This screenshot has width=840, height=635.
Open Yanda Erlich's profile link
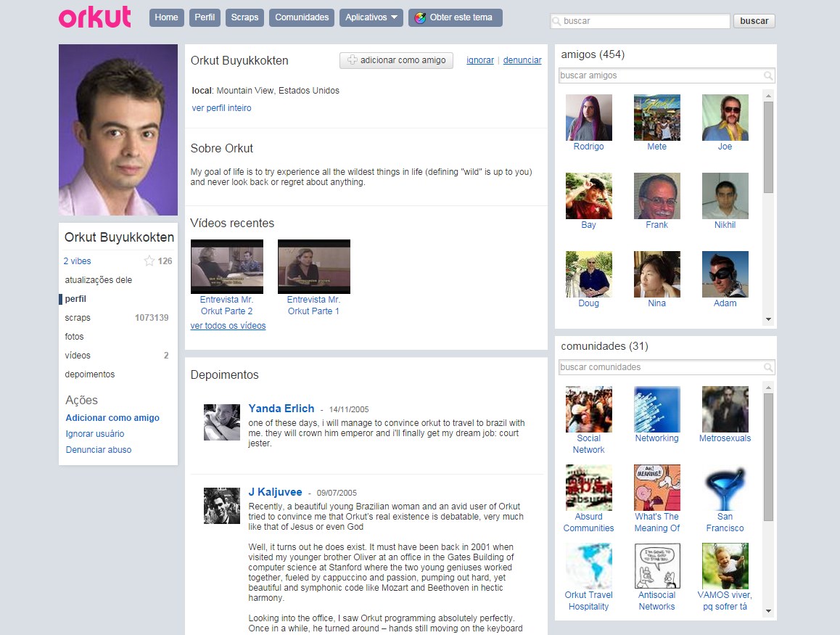281,409
